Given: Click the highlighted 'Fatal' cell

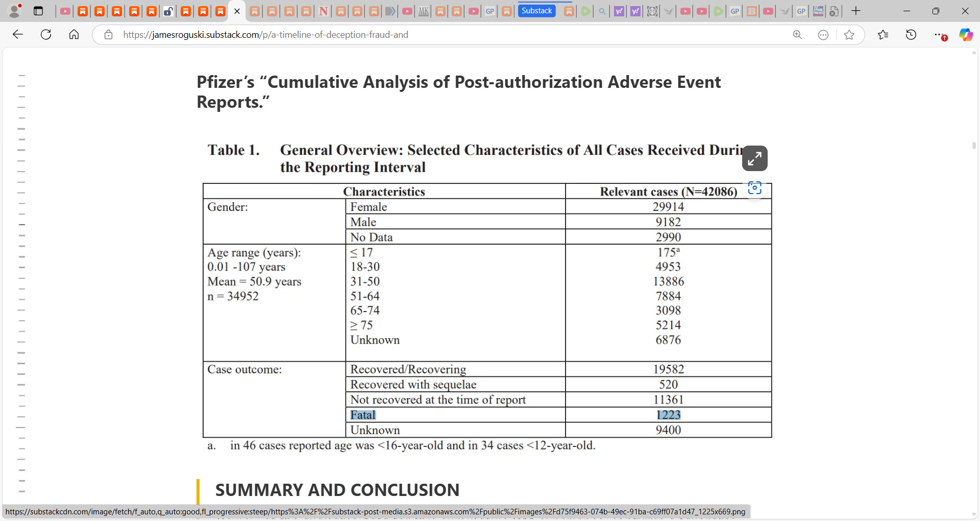Looking at the screenshot, I should pos(363,415).
